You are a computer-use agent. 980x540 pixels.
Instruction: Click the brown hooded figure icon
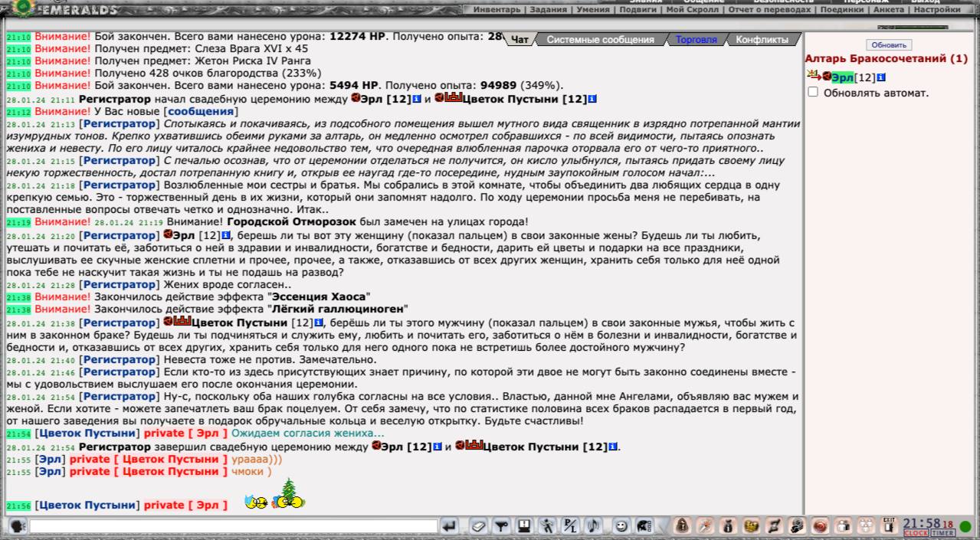pos(683,526)
